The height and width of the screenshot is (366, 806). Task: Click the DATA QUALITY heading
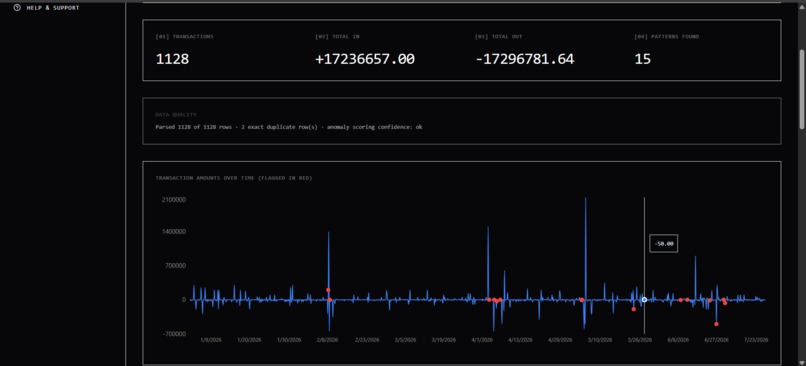tap(176, 115)
